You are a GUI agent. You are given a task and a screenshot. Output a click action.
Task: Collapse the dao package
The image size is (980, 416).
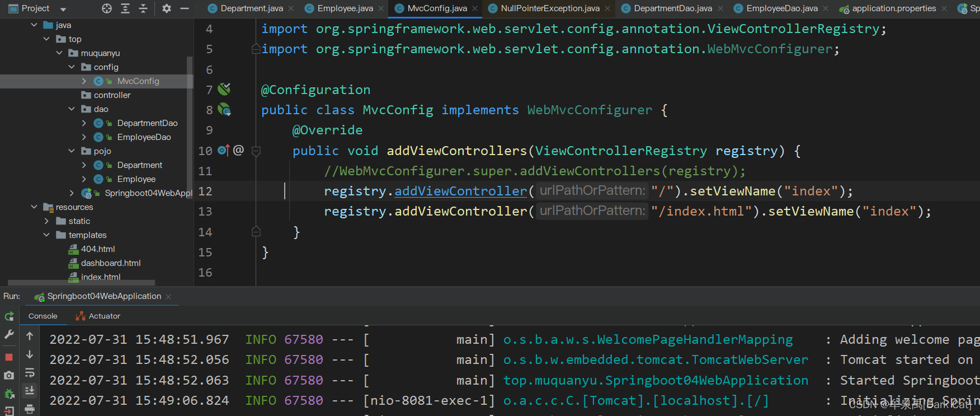(72, 109)
